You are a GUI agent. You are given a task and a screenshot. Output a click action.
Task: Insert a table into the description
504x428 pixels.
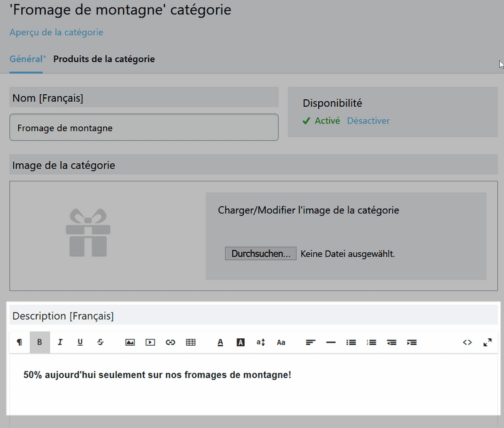[x=191, y=342]
